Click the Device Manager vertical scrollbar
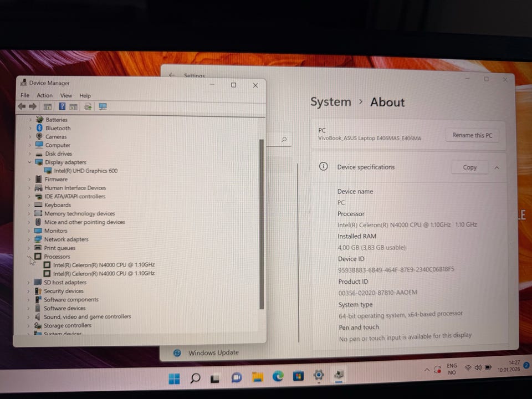 pyautogui.click(x=261, y=224)
